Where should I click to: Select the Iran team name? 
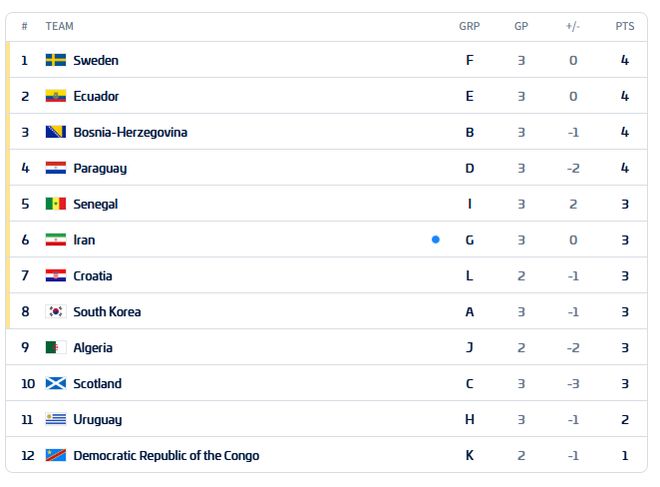point(84,240)
